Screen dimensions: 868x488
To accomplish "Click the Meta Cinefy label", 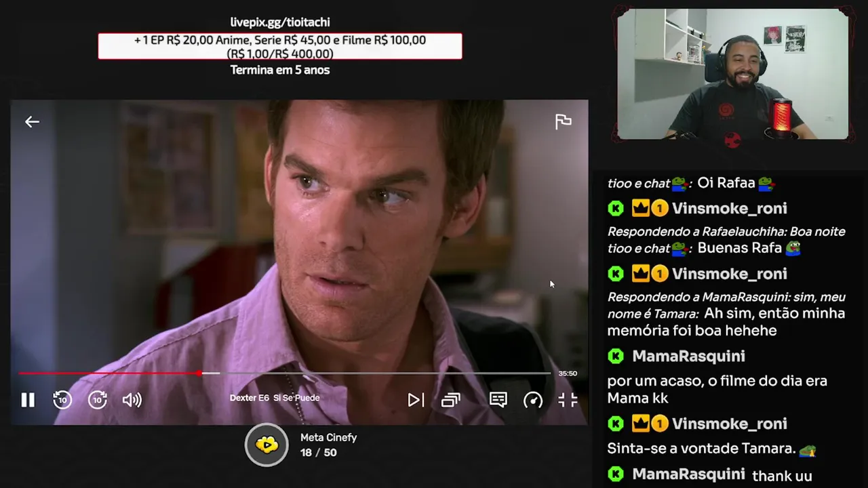I will tap(328, 438).
